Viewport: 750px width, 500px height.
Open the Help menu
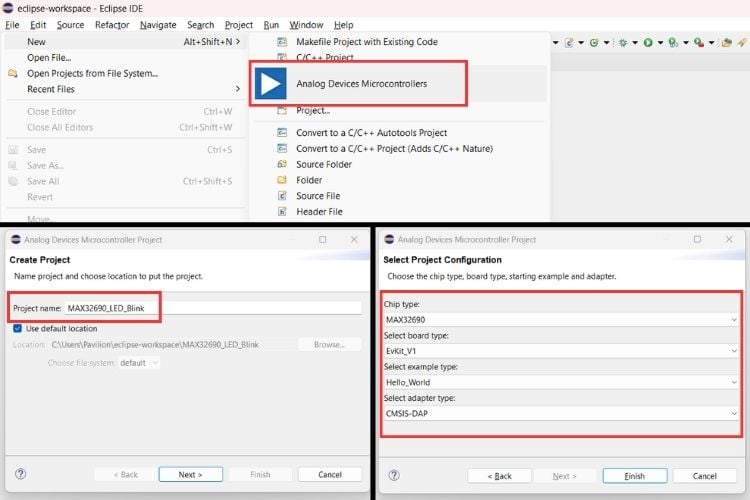(x=343, y=25)
